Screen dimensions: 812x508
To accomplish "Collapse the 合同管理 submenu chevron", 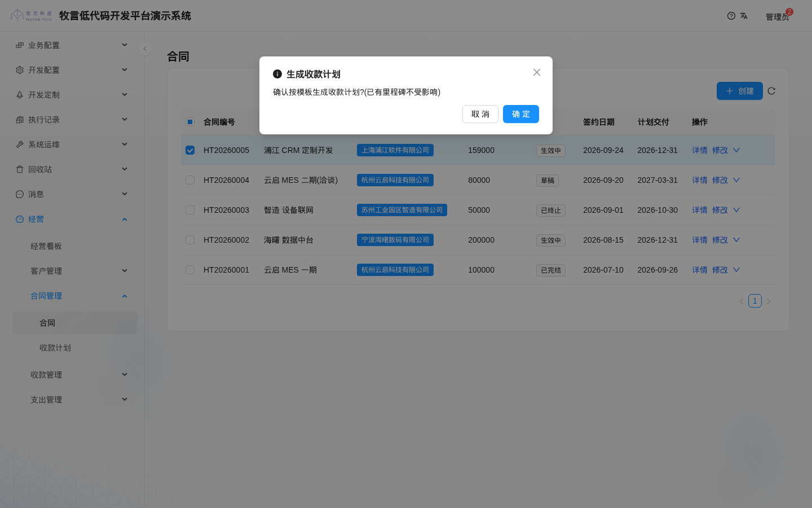I will [125, 296].
